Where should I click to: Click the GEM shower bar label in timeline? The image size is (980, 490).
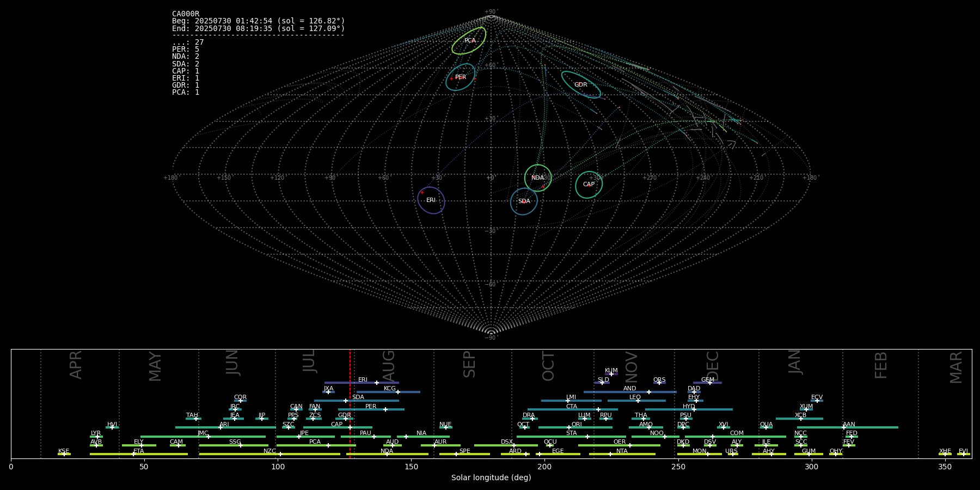(708, 380)
